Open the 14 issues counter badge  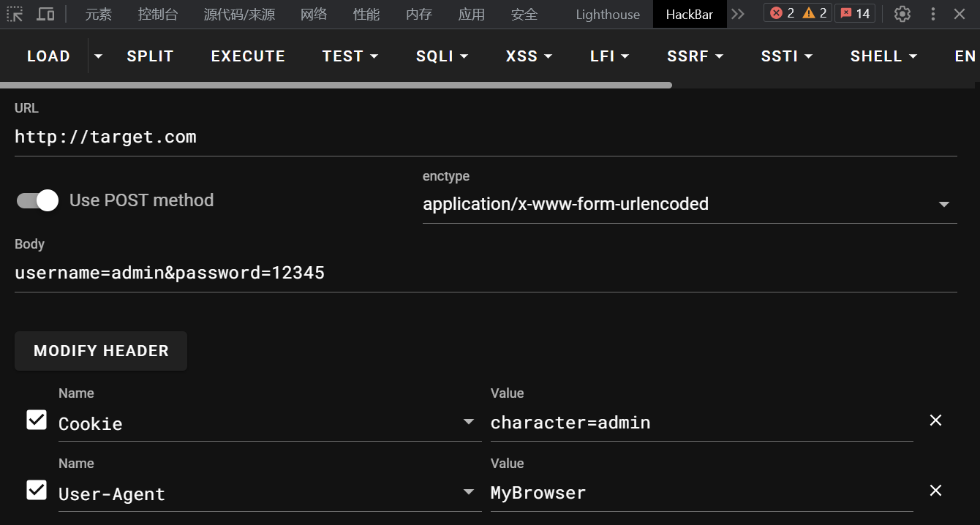click(855, 13)
